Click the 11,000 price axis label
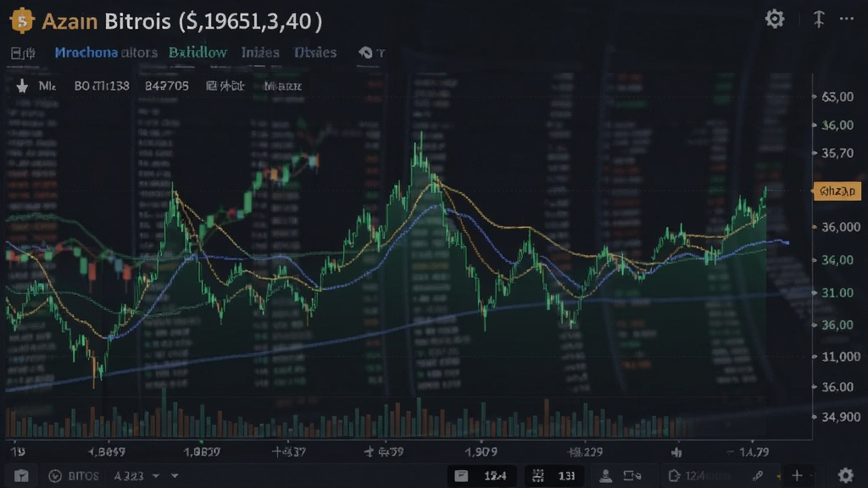The width and height of the screenshot is (868, 488). tap(841, 357)
